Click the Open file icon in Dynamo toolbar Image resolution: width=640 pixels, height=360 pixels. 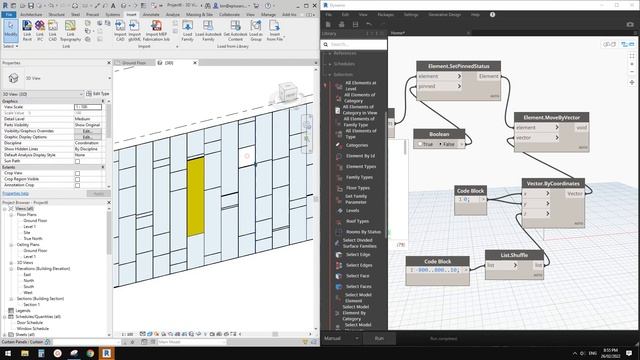342,24
